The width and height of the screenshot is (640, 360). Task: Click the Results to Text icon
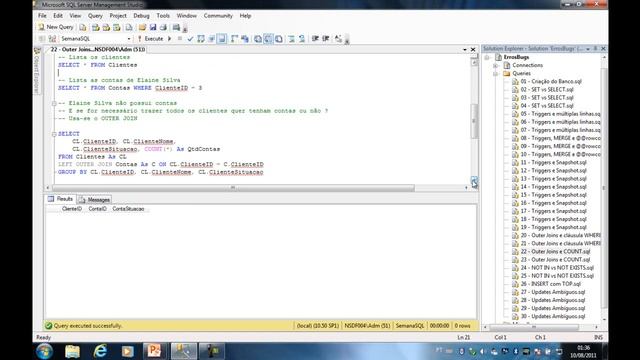tap(258, 39)
